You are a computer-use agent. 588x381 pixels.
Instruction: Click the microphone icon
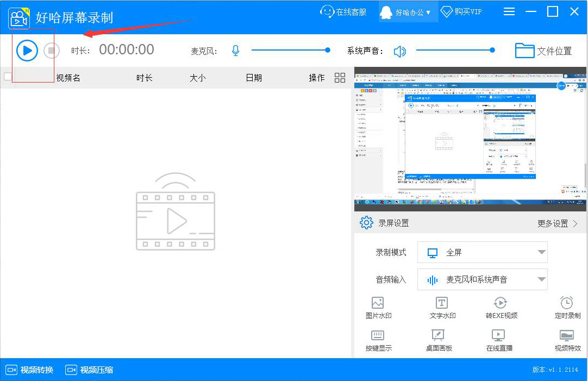[x=235, y=50]
